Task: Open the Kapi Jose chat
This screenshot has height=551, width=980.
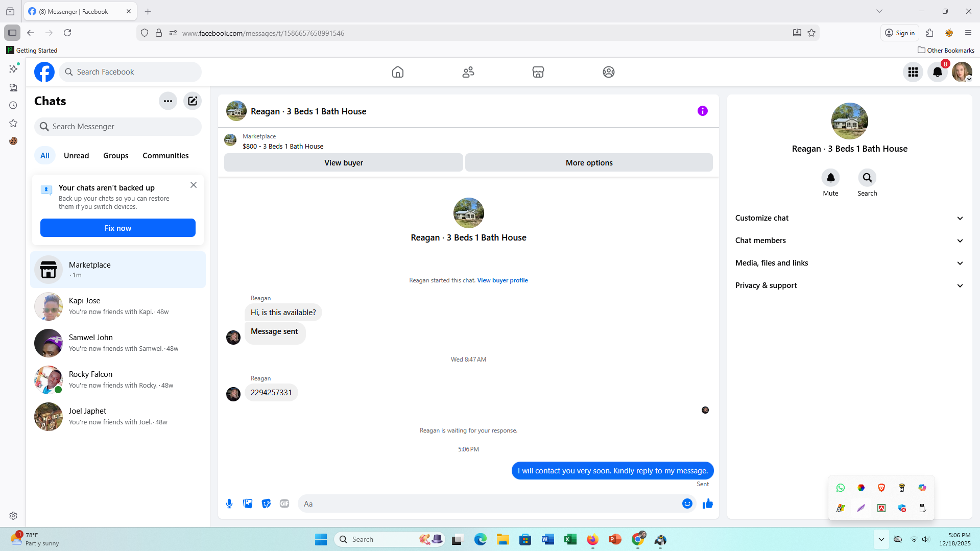Action: click(x=118, y=306)
